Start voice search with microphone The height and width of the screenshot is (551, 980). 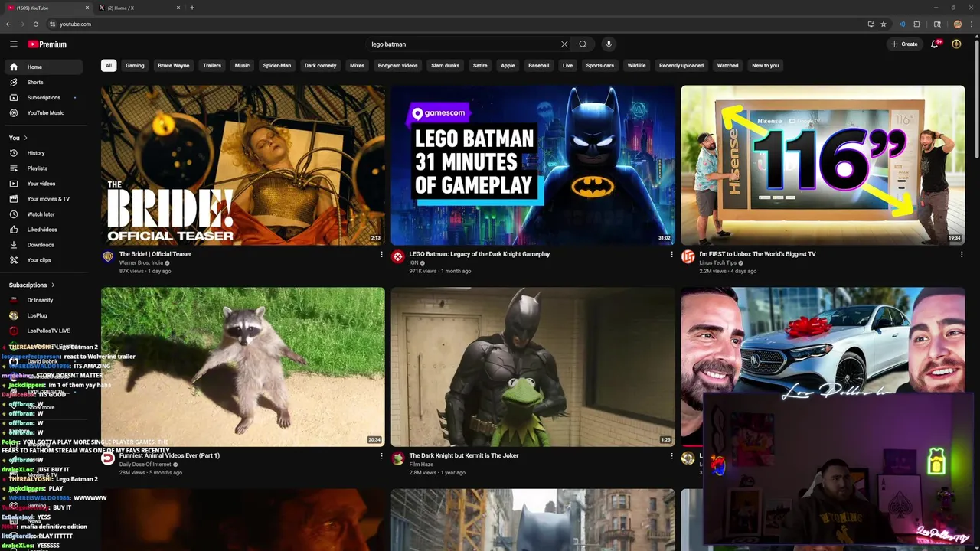click(x=609, y=44)
